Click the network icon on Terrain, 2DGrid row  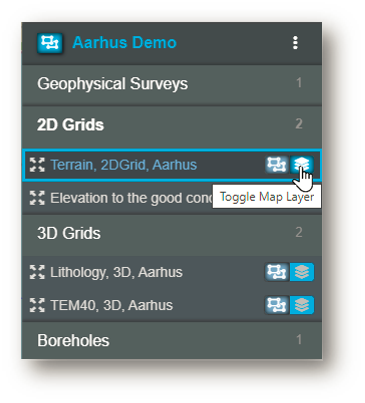pyautogui.click(x=277, y=165)
